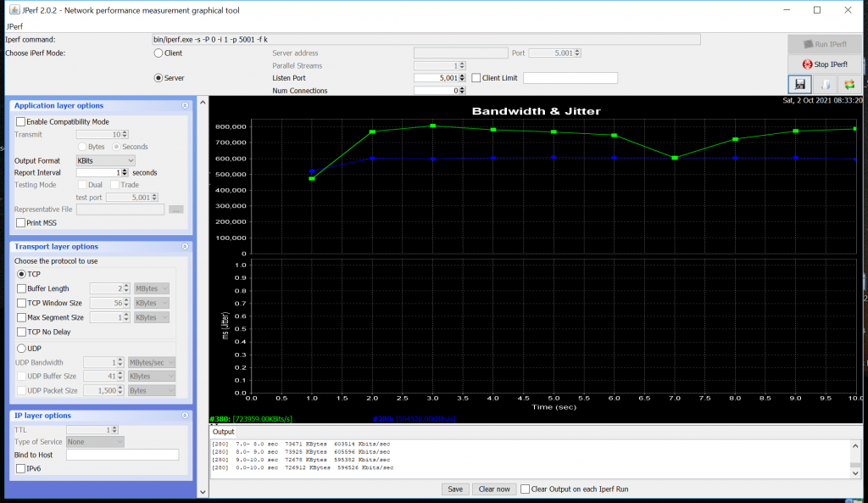The height and width of the screenshot is (503, 868).
Task: Increase the Listen Port with the up arrow
Action: point(462,75)
